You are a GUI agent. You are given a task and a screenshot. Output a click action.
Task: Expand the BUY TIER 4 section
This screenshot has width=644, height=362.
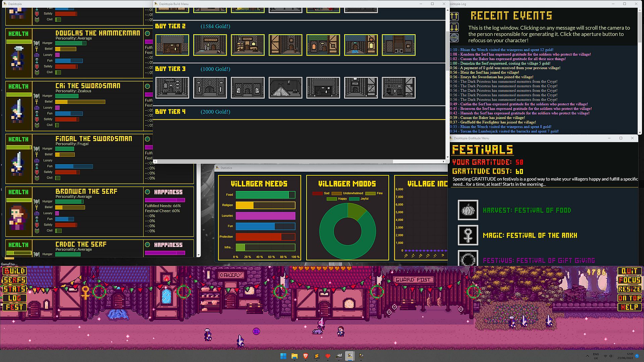[170, 112]
